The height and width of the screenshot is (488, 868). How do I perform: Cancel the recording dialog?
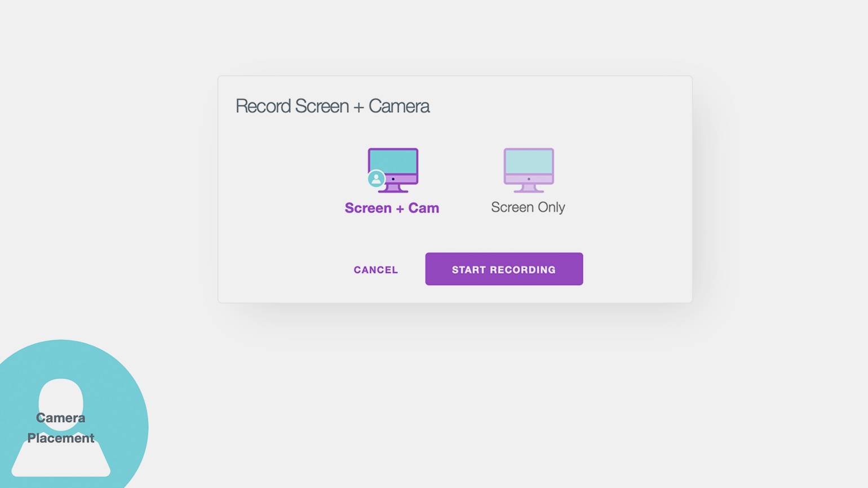(x=376, y=270)
